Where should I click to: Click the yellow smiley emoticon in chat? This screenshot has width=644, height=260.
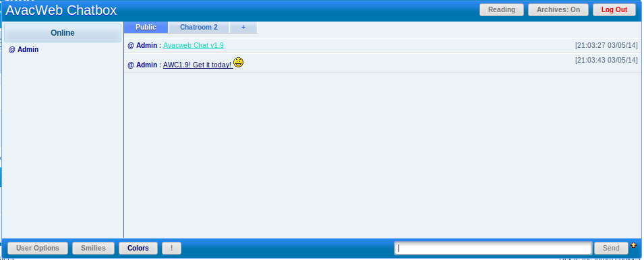click(238, 63)
